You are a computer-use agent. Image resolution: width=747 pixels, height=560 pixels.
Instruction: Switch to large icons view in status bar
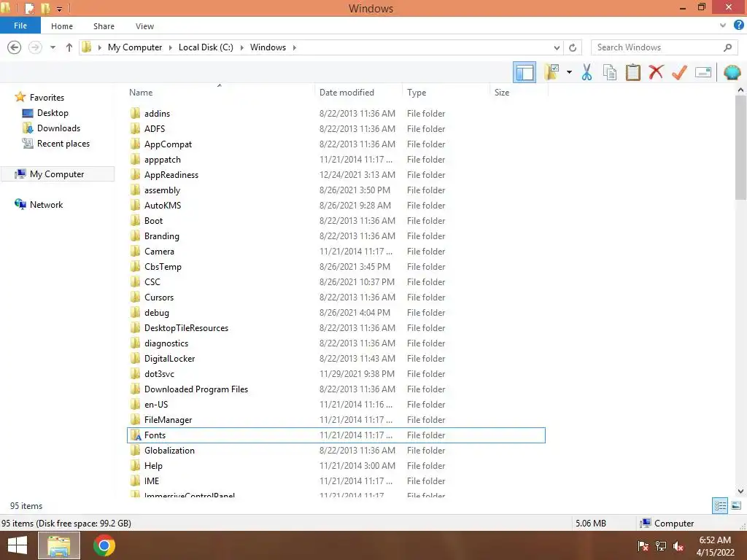click(x=736, y=506)
